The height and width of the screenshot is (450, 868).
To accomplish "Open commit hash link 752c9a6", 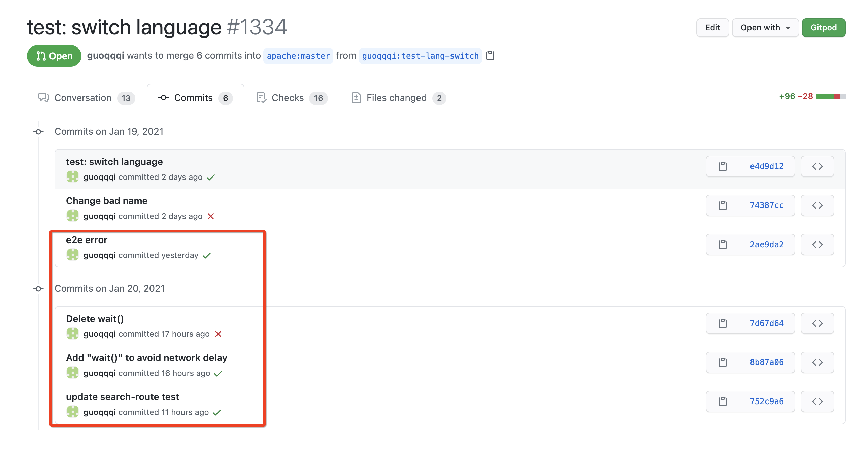I will click(766, 401).
